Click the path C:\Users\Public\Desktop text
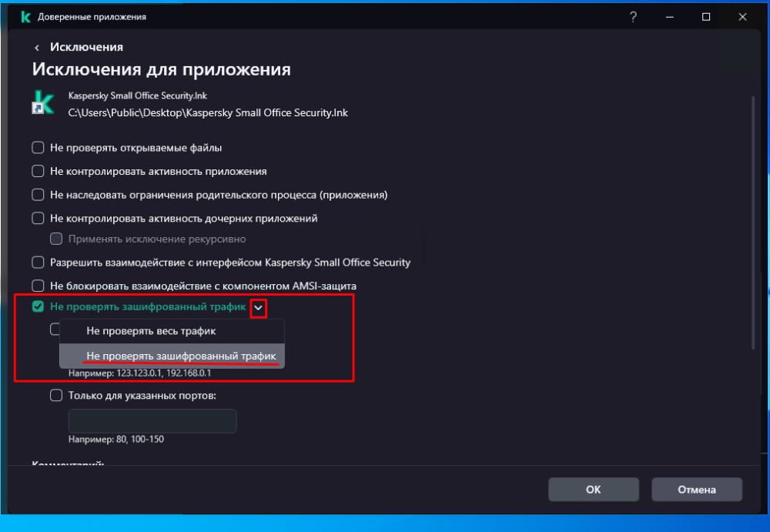Viewport: 770px width, 532px height. click(208, 113)
